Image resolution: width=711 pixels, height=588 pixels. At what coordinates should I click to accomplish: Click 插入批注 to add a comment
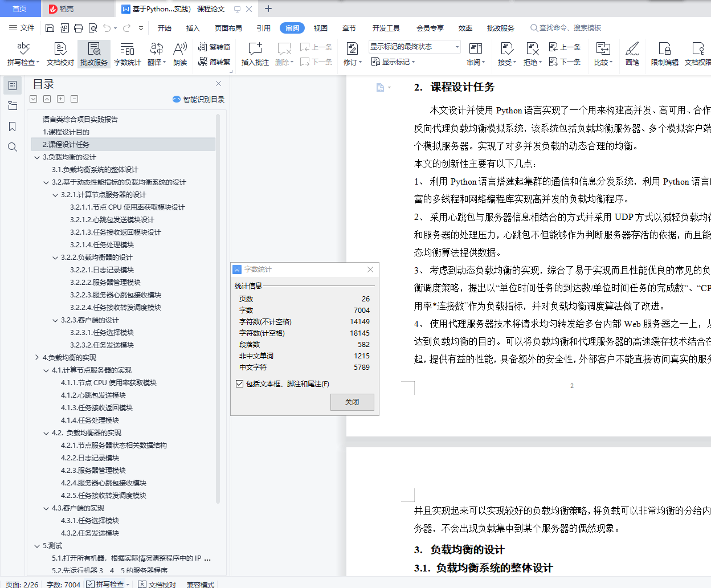click(x=255, y=54)
